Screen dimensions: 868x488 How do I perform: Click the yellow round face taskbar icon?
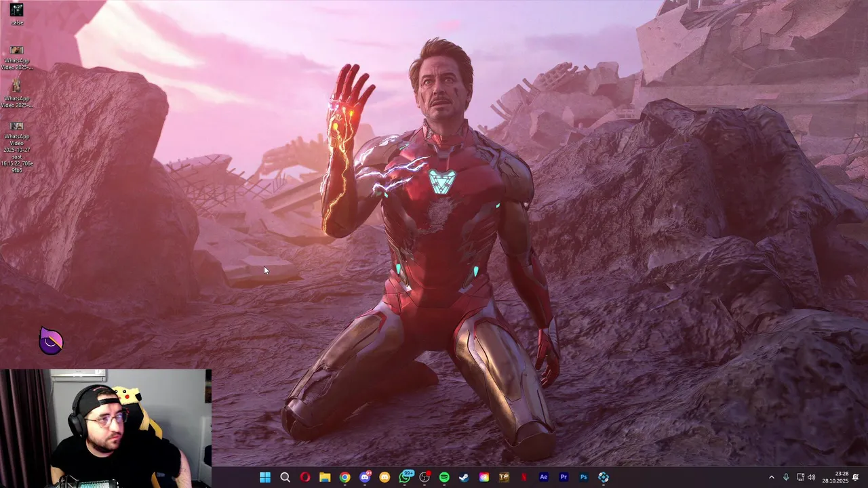[x=384, y=477]
